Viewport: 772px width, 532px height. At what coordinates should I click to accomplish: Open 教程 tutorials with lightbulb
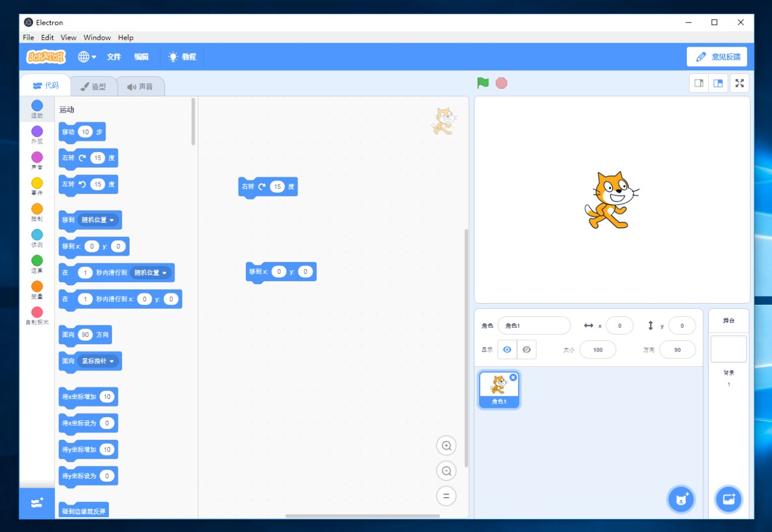[x=182, y=57]
